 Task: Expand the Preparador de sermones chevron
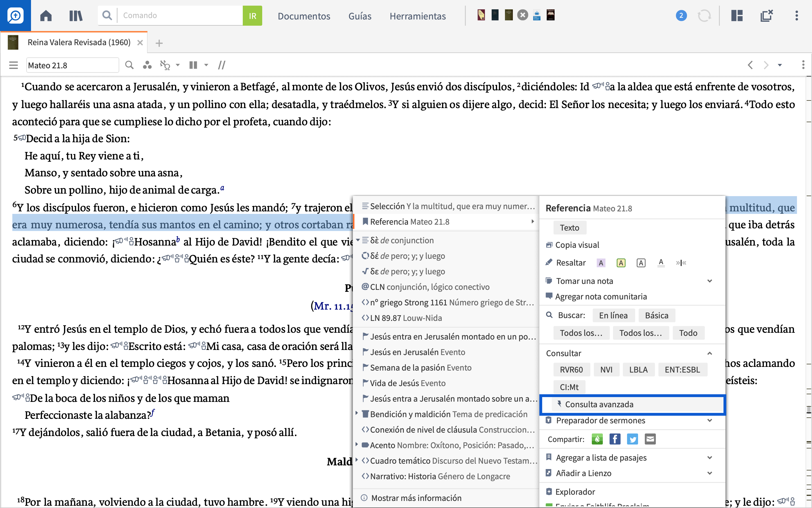tap(709, 420)
